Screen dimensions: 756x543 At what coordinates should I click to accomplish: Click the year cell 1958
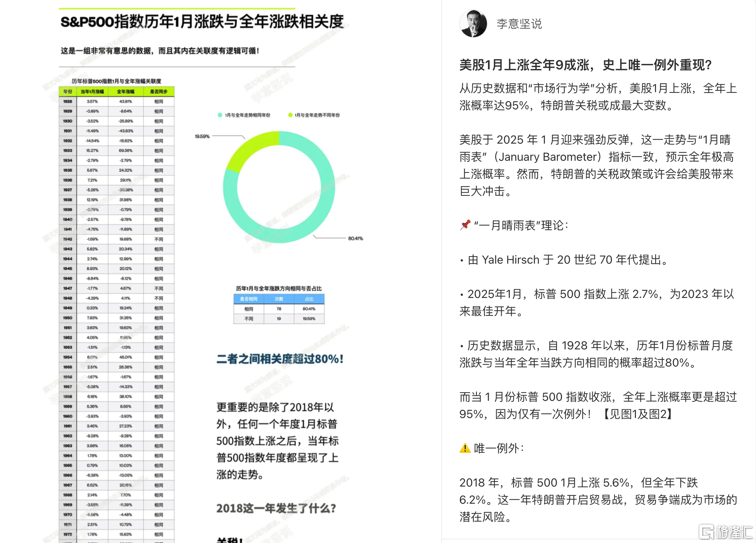[x=68, y=397]
